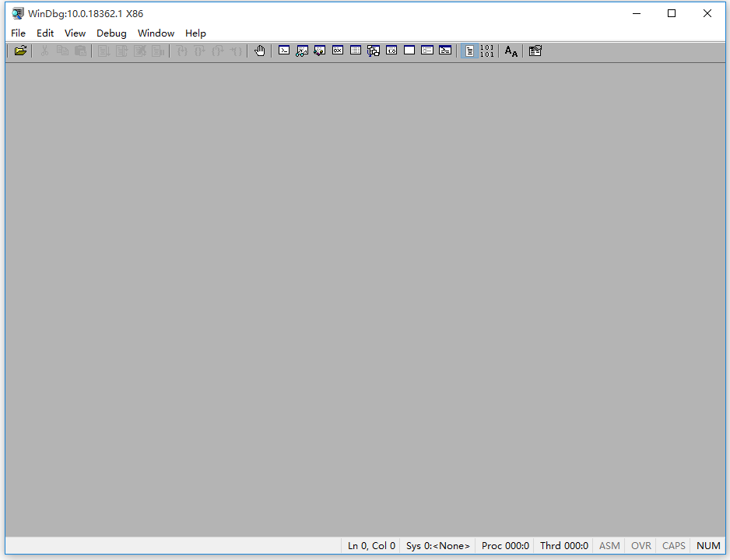Open the Command window from the toolbar
The width and height of the screenshot is (730, 560).
point(284,51)
